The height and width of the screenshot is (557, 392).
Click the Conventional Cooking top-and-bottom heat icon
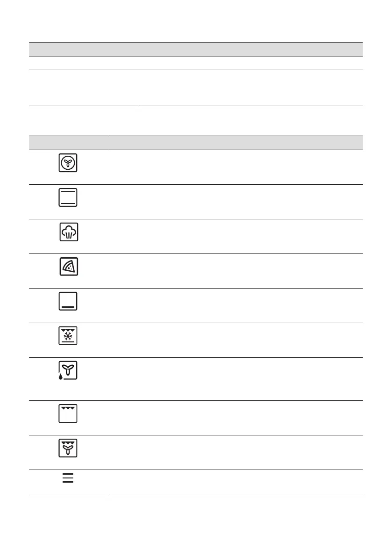pyautogui.click(x=68, y=198)
